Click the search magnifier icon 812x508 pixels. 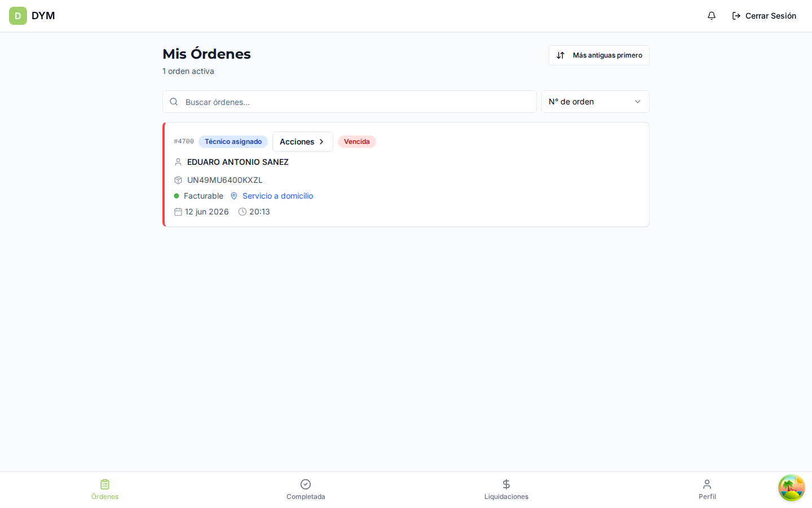click(x=174, y=102)
